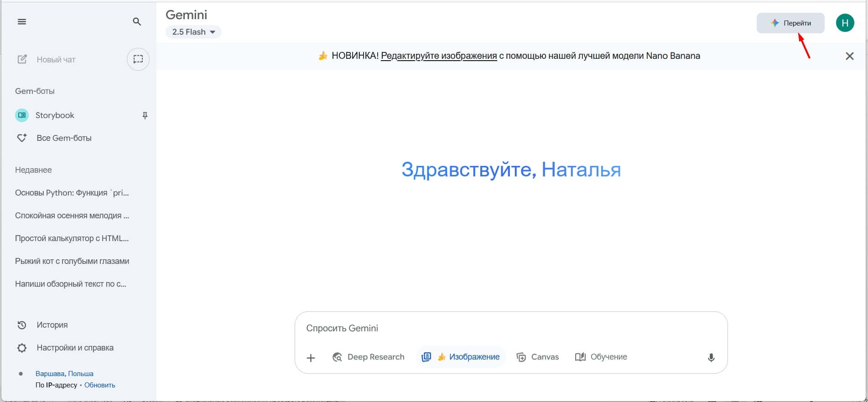
Task: Click the sparkle icon in Перейти button
Action: [774, 23]
